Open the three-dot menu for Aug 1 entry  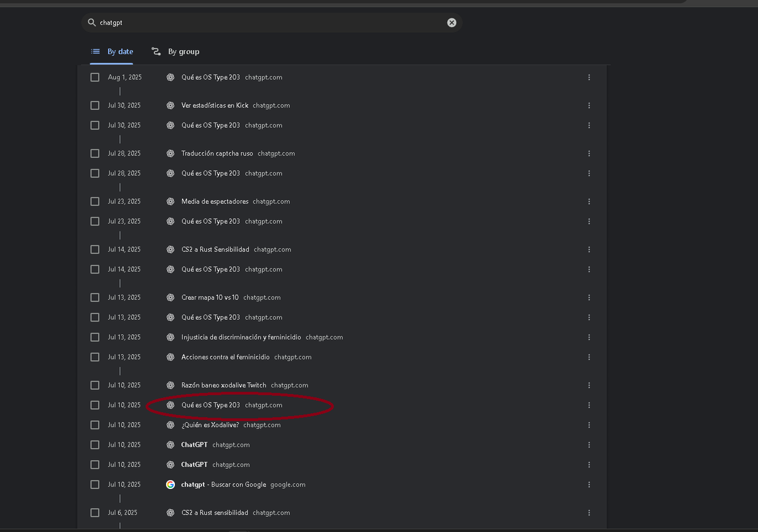click(589, 77)
